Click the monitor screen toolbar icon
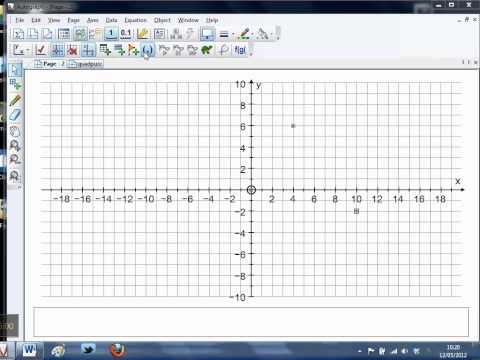The width and height of the screenshot is (480, 360). click(207, 33)
